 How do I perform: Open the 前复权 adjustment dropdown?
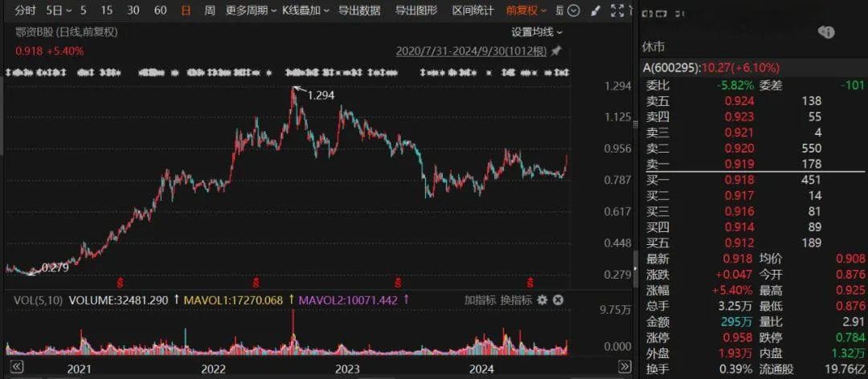pos(526,10)
